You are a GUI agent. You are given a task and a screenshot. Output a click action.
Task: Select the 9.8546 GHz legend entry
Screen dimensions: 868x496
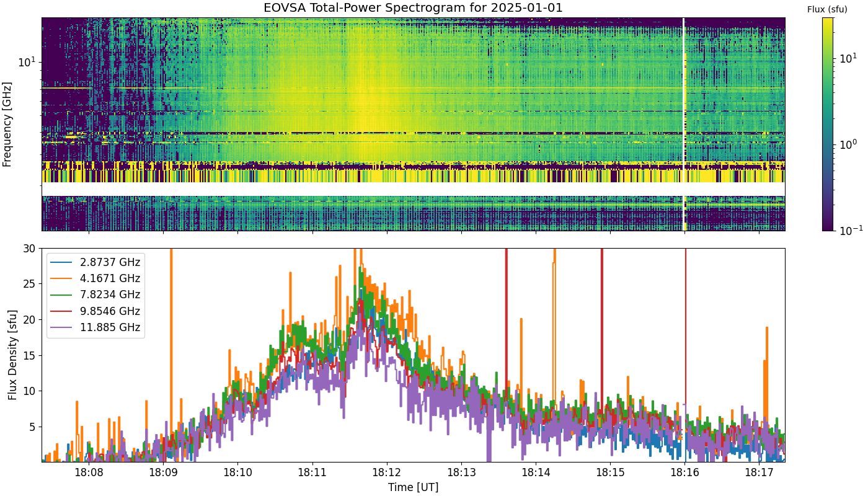pyautogui.click(x=95, y=311)
